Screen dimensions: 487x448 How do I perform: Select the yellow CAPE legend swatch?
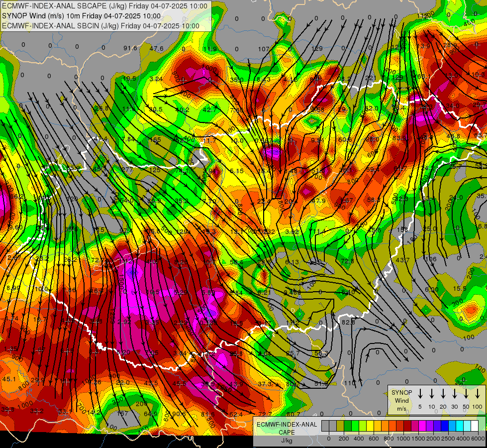tap(370, 426)
